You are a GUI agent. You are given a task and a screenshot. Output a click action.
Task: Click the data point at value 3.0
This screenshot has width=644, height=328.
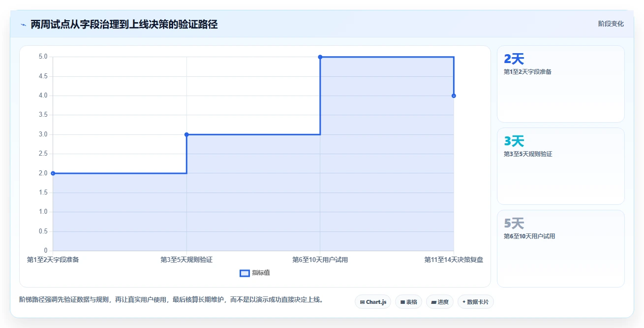pos(186,134)
